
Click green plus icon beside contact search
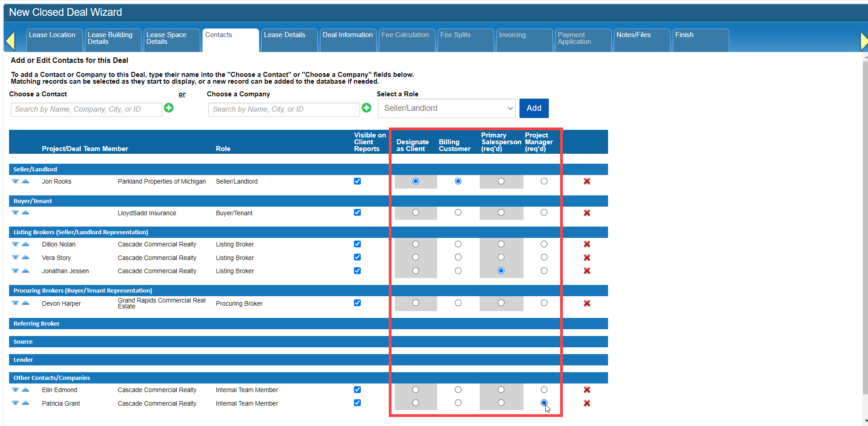pos(169,108)
